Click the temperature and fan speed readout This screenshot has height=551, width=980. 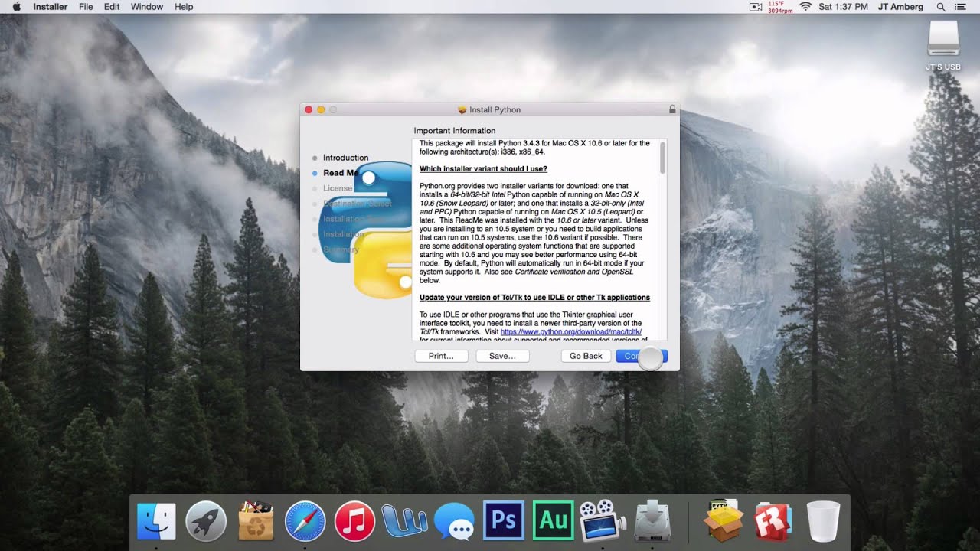[x=779, y=7]
